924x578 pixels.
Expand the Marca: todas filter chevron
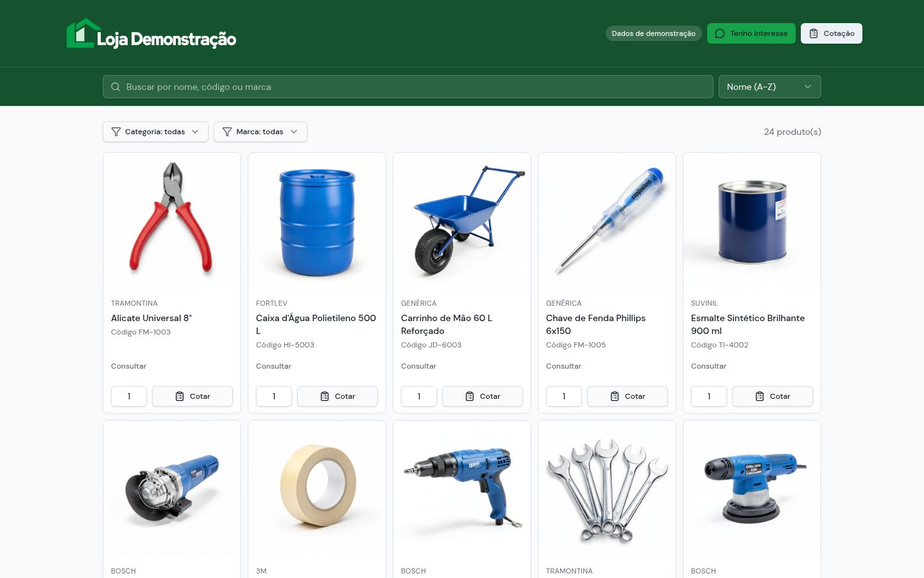pos(294,132)
